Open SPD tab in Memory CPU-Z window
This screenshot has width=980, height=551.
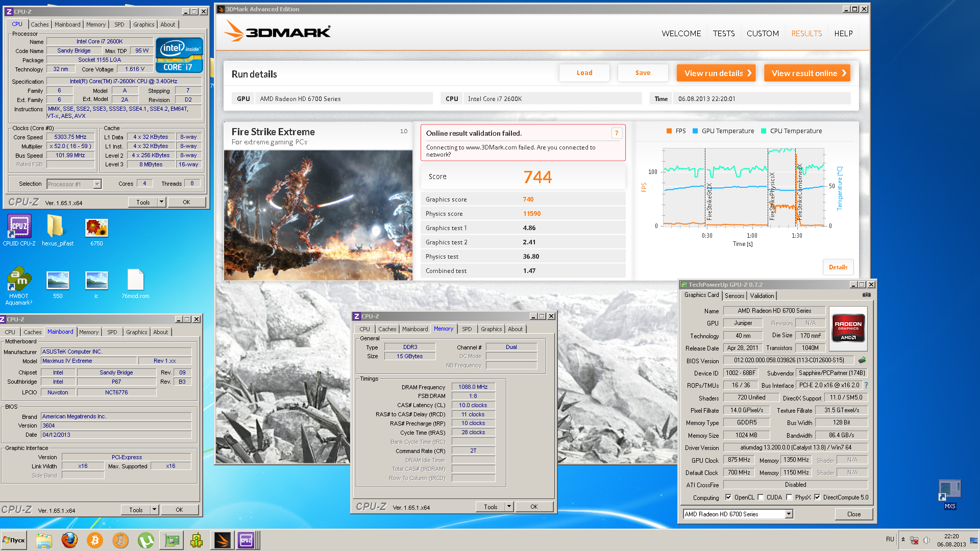click(x=467, y=329)
